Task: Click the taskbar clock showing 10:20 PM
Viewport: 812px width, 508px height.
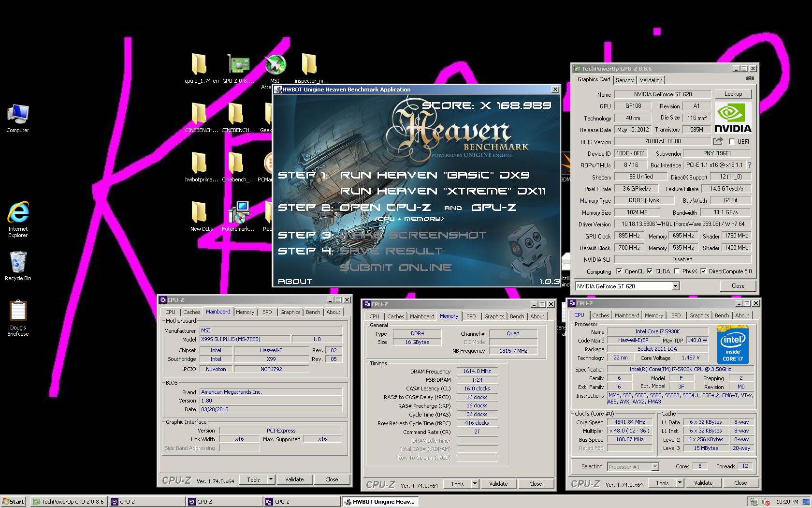Action: [x=787, y=502]
